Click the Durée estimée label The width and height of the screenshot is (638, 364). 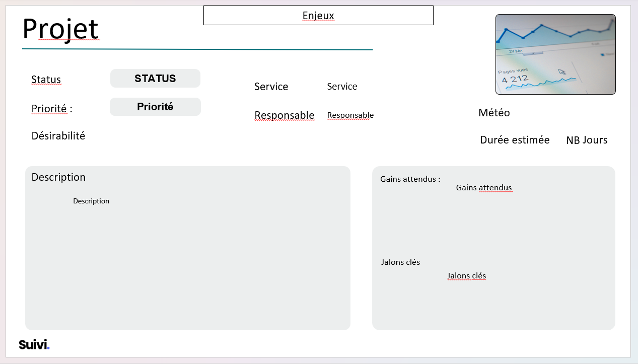click(x=515, y=140)
